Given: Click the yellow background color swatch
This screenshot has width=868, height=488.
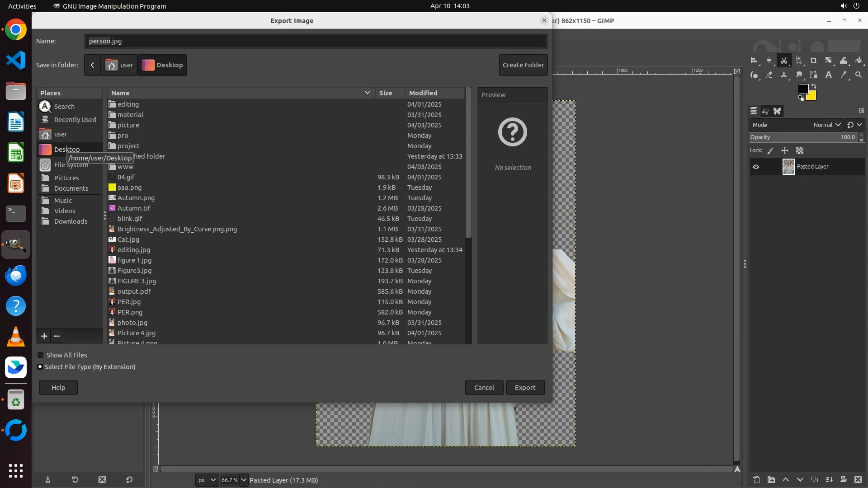Looking at the screenshot, I should pyautogui.click(x=812, y=96).
